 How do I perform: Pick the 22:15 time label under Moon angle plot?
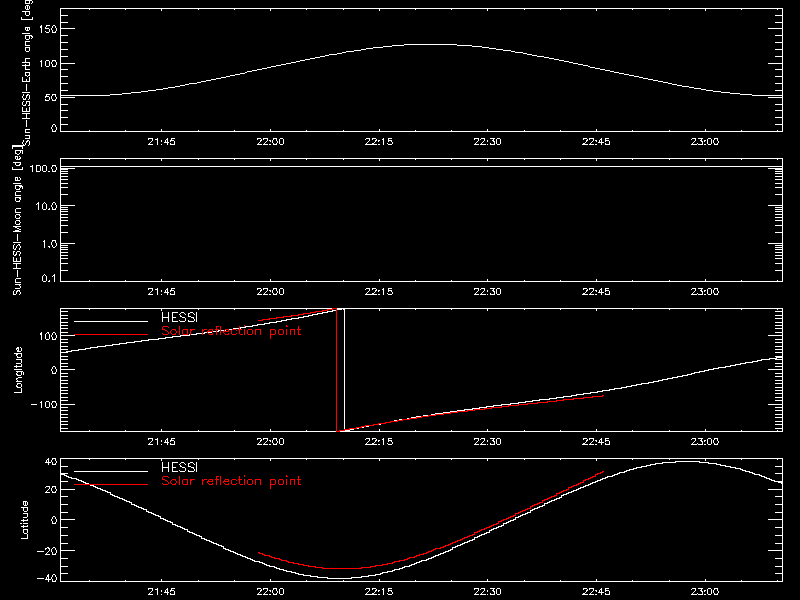click(379, 292)
